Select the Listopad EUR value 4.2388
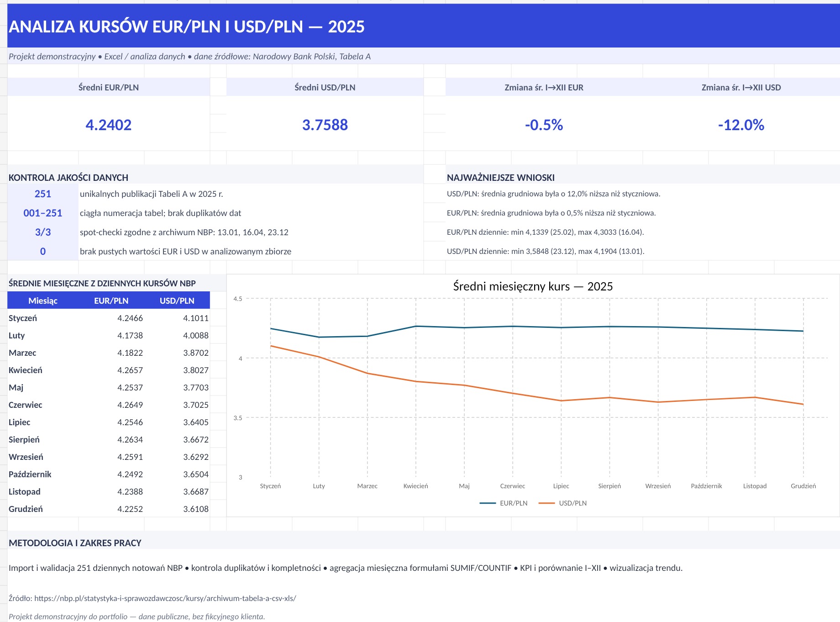840x622 pixels. coord(130,492)
